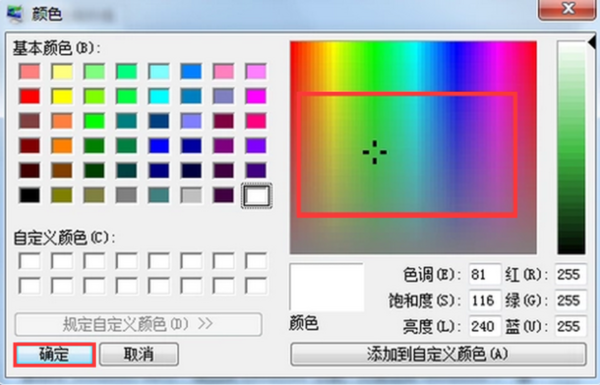Select the magenta swatch in second row

click(x=256, y=96)
